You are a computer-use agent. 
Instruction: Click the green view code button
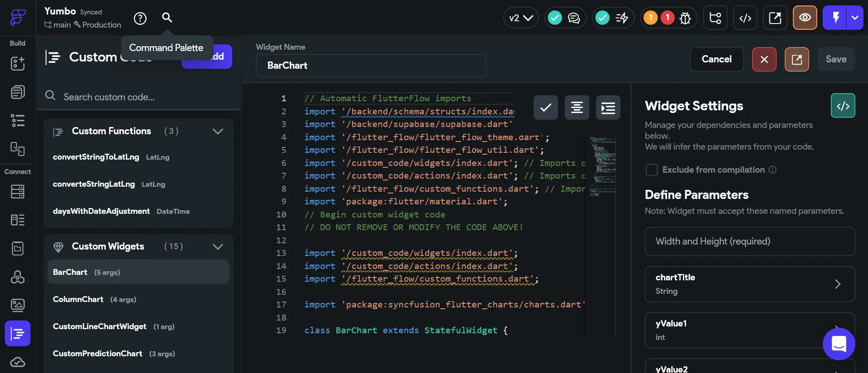[843, 106]
